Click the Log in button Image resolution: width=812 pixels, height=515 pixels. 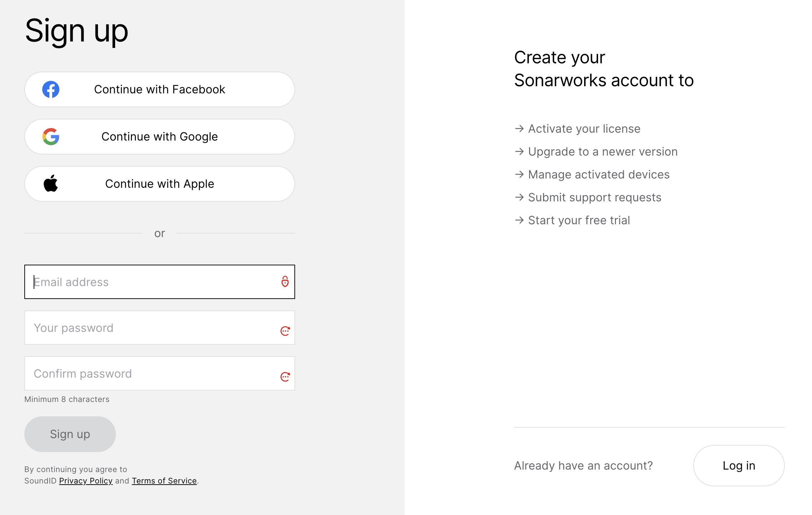point(739,466)
